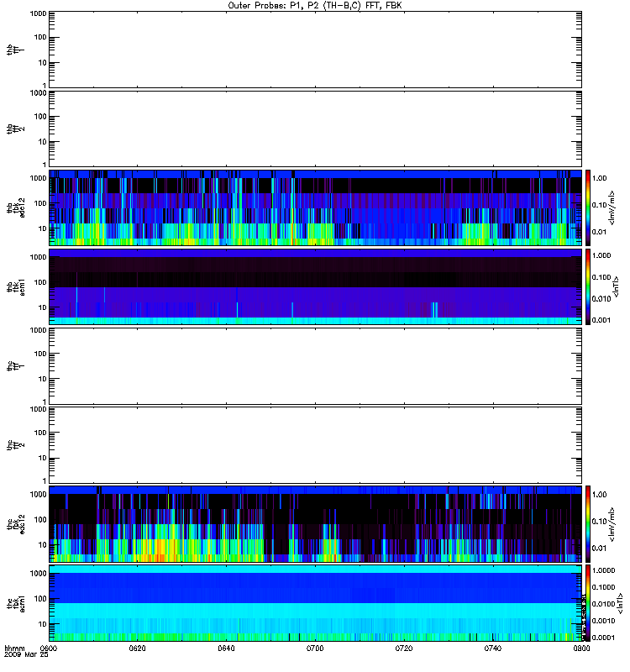630x672 pixels.
Task: Click the "1" y-axis tick of thc fft 2 panel
Action: [x=45, y=480]
